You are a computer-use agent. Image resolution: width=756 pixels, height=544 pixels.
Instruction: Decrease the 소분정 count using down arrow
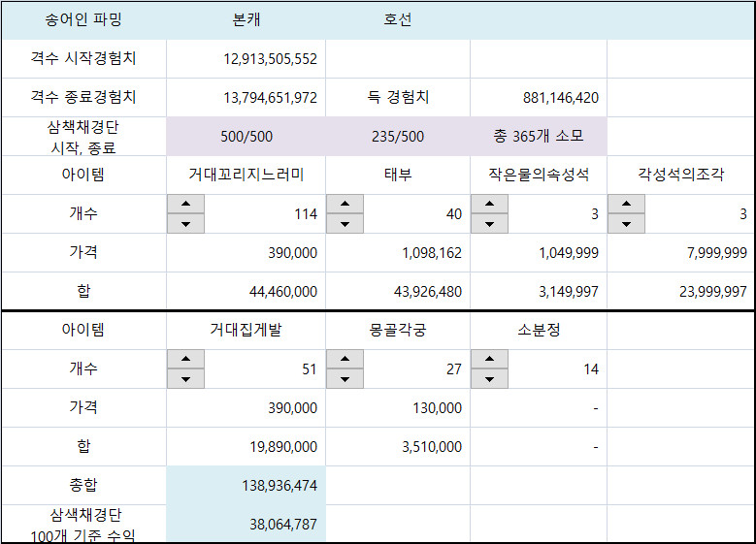click(489, 379)
